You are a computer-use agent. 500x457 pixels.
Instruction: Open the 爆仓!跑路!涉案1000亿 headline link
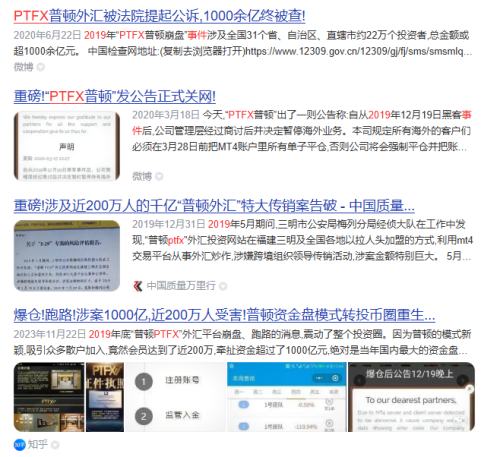click(224, 315)
